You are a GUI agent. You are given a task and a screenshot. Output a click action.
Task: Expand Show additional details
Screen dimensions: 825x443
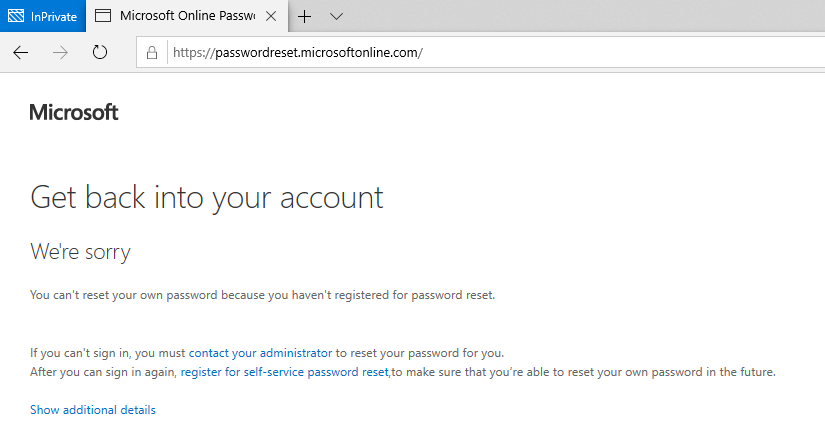93,410
